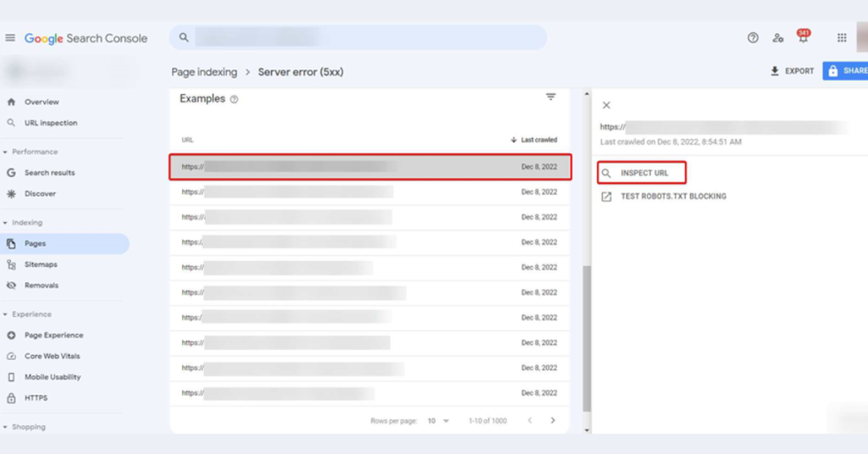Image resolution: width=868 pixels, height=454 pixels.
Task: Click the SHARE button
Action: click(845, 71)
